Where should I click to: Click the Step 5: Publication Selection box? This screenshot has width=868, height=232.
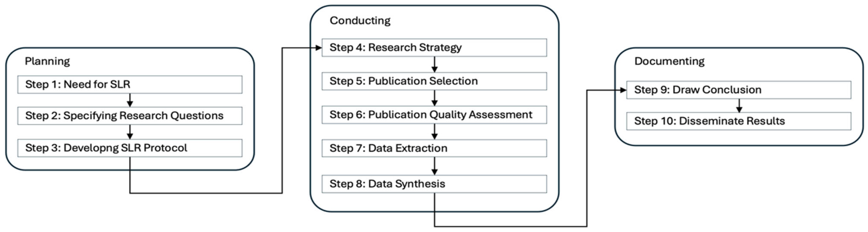click(434, 81)
